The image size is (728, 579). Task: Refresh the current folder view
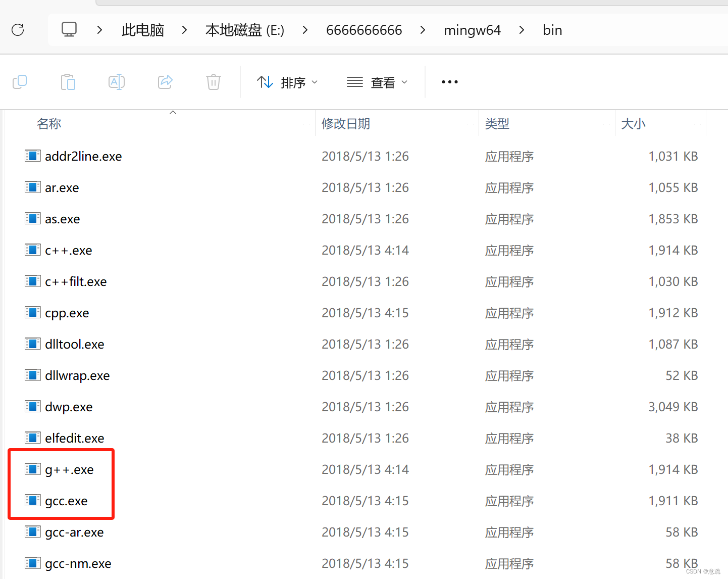[x=18, y=30]
